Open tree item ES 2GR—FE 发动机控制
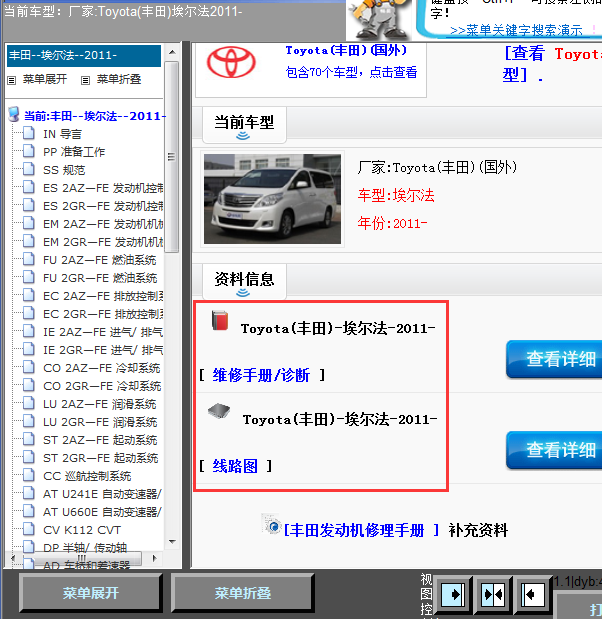 click(x=103, y=206)
